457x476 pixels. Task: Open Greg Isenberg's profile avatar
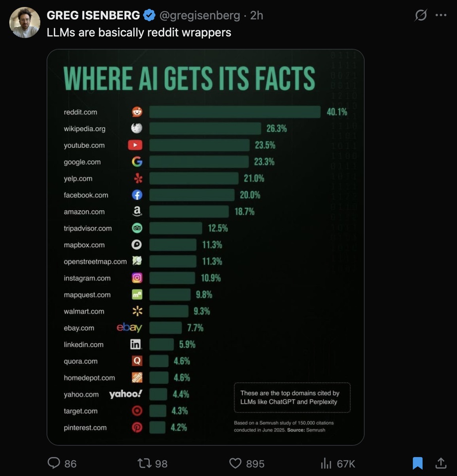coord(25,22)
